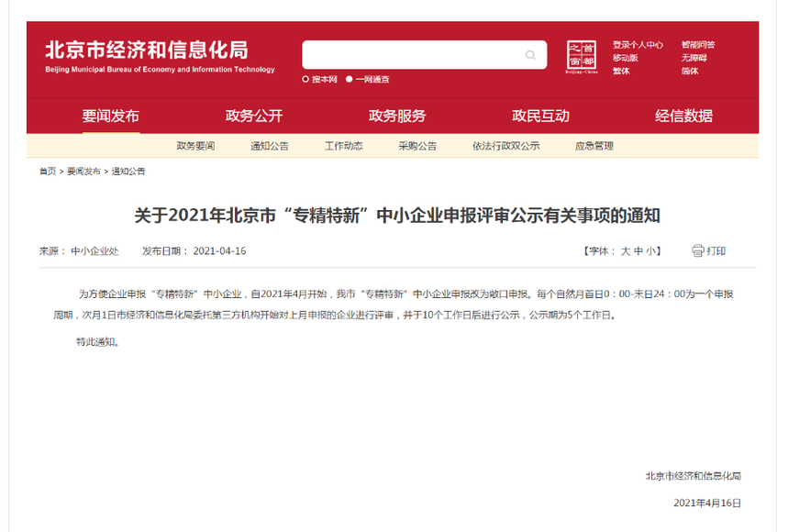Image resolution: width=788 pixels, height=532 pixels.
Task: Switch to the 政务服务 tab
Action: (x=397, y=116)
